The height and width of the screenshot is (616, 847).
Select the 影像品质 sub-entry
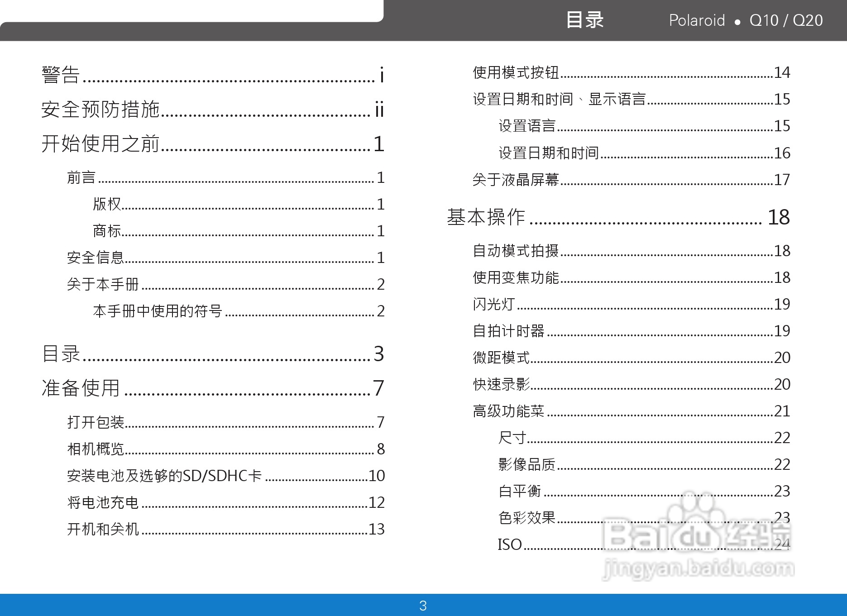click(x=644, y=464)
